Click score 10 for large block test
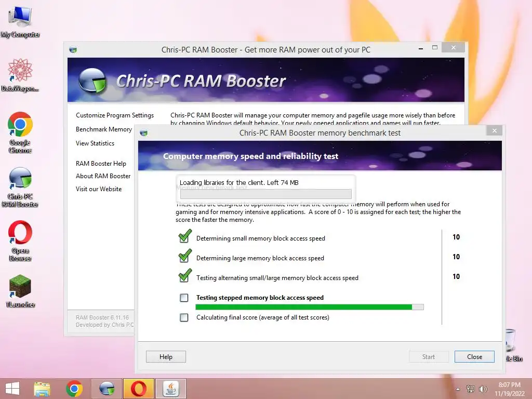This screenshot has width=532, height=399. (456, 257)
